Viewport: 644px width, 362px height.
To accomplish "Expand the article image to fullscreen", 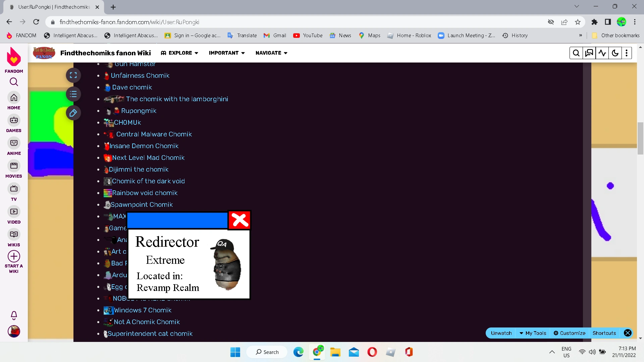I will click(73, 75).
